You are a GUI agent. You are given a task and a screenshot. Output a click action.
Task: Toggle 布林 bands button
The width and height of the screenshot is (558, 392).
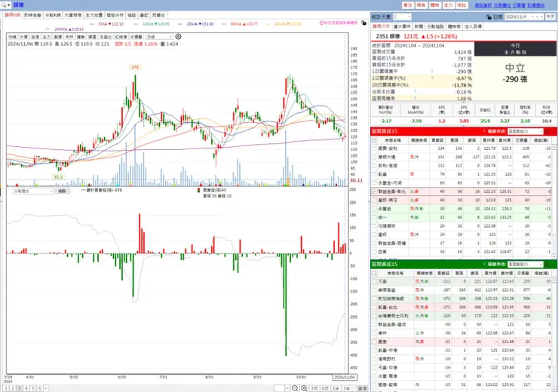[x=69, y=37]
